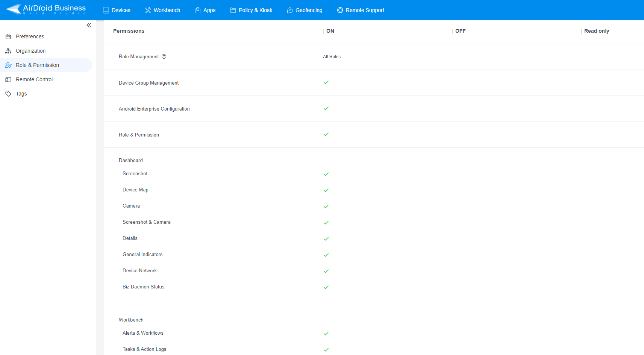
Task: Open the Devices tab
Action: [x=117, y=10]
